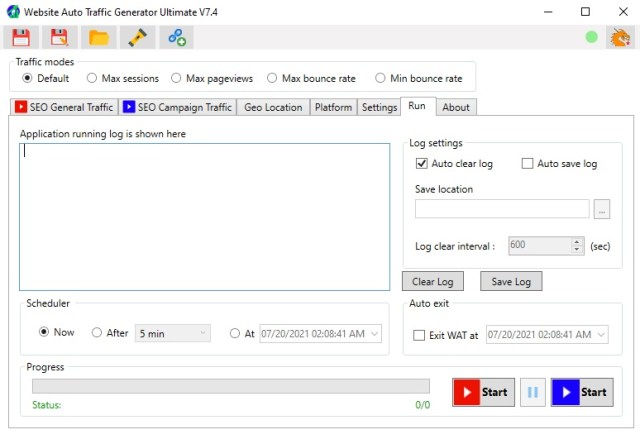Open the yellow folder icon in toolbar
The width and height of the screenshot is (640, 439).
click(98, 38)
